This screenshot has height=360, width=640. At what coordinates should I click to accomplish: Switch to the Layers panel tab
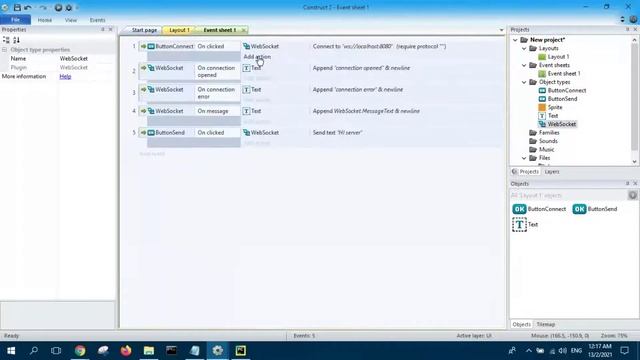tap(552, 172)
